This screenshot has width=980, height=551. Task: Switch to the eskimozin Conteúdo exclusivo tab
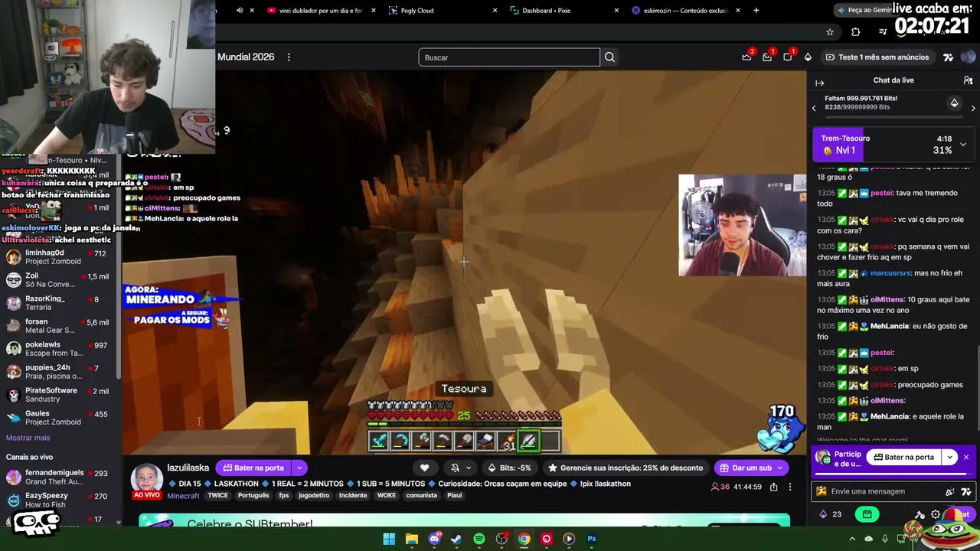pyautogui.click(x=686, y=11)
